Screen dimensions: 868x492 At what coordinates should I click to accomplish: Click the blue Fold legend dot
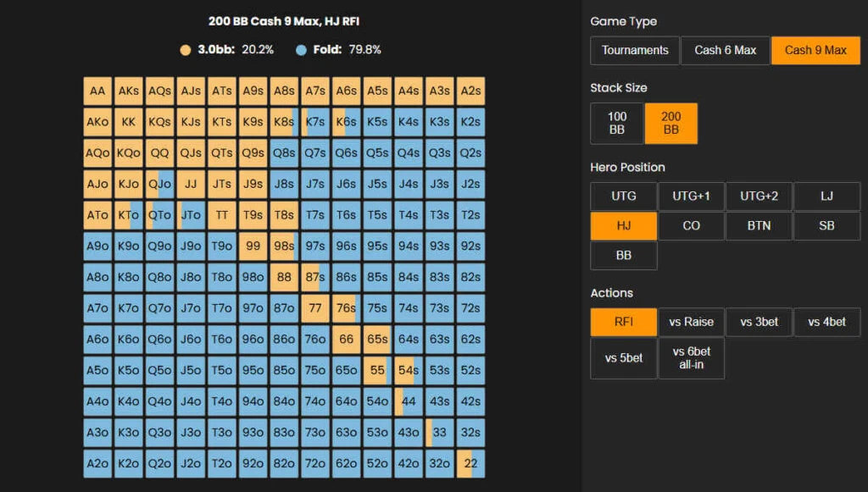302,50
